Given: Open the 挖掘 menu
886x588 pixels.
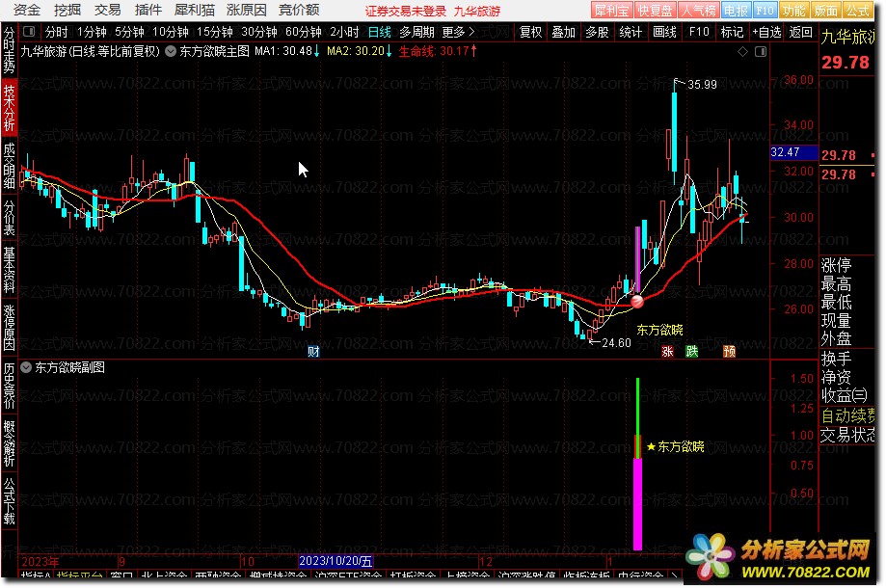Looking at the screenshot, I should pos(67,10).
